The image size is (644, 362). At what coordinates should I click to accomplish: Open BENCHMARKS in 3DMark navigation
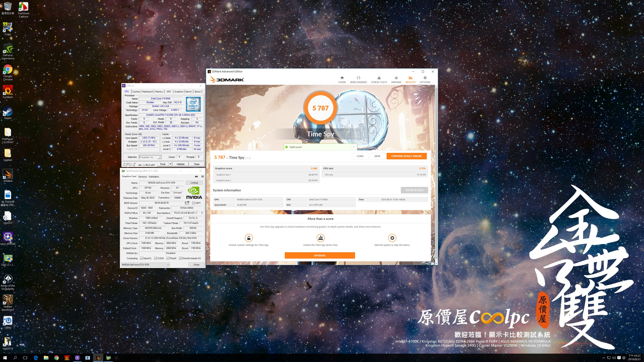(x=358, y=80)
